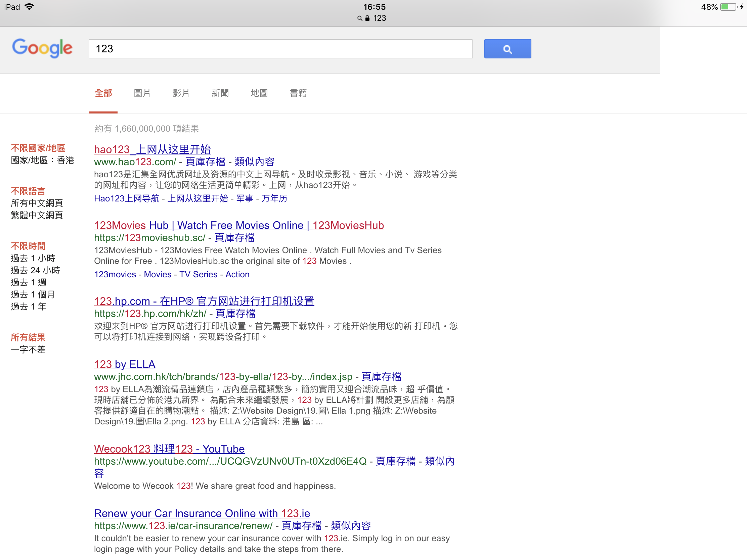Filter results to 過去 1 年
This screenshot has height=560, width=747.
(29, 307)
